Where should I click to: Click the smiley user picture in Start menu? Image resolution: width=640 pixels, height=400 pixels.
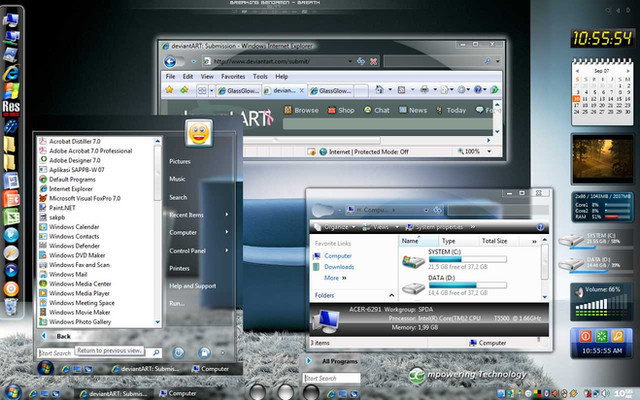[199, 133]
